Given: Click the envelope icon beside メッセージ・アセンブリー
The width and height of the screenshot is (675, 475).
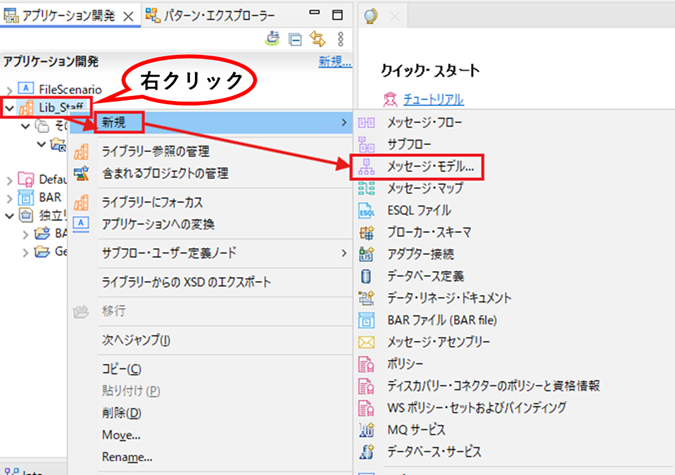Looking at the screenshot, I should (x=366, y=342).
